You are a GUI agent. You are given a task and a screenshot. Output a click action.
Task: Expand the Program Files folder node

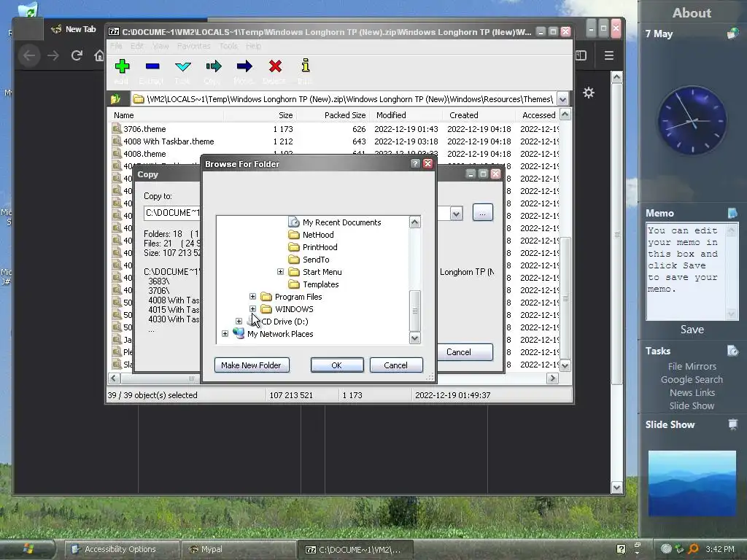(252, 297)
